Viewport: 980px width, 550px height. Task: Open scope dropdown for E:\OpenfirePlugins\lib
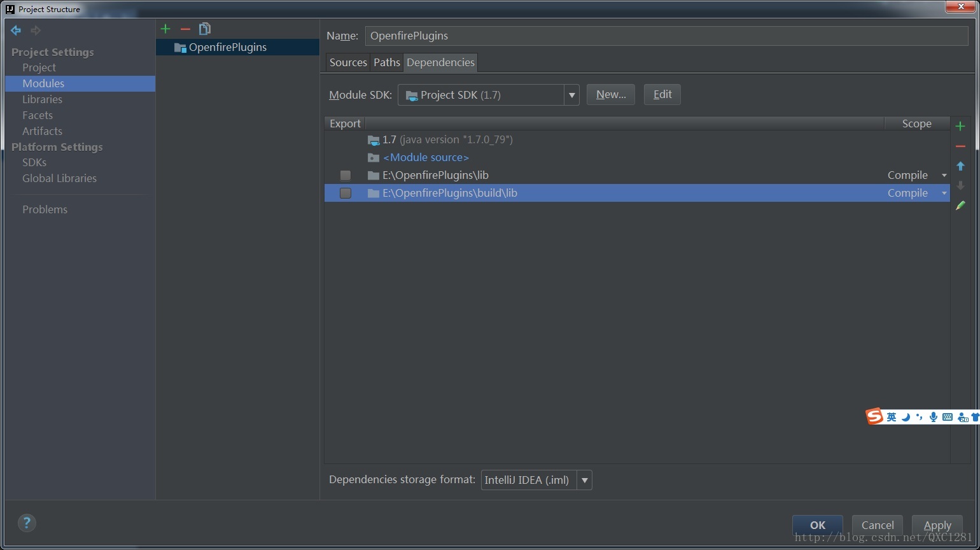[x=944, y=175]
